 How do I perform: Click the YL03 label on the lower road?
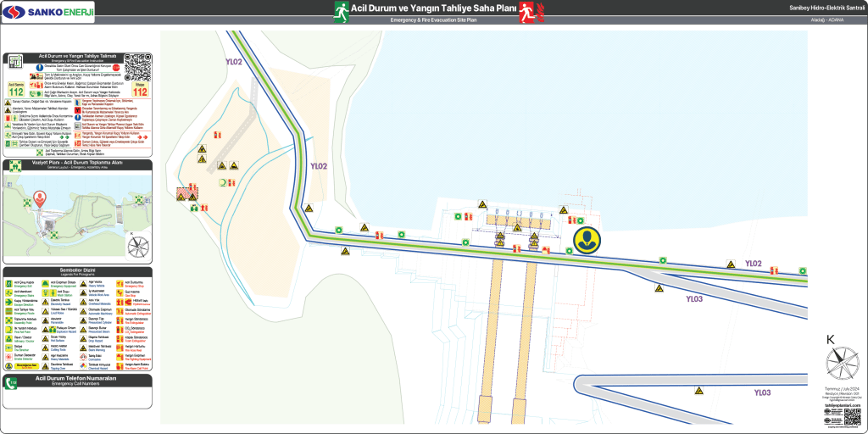(x=762, y=392)
